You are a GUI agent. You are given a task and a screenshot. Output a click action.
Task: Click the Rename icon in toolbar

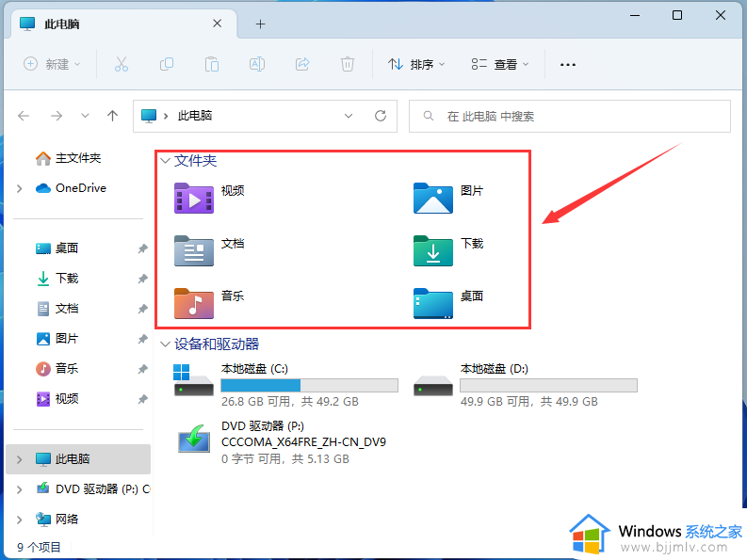pyautogui.click(x=257, y=64)
